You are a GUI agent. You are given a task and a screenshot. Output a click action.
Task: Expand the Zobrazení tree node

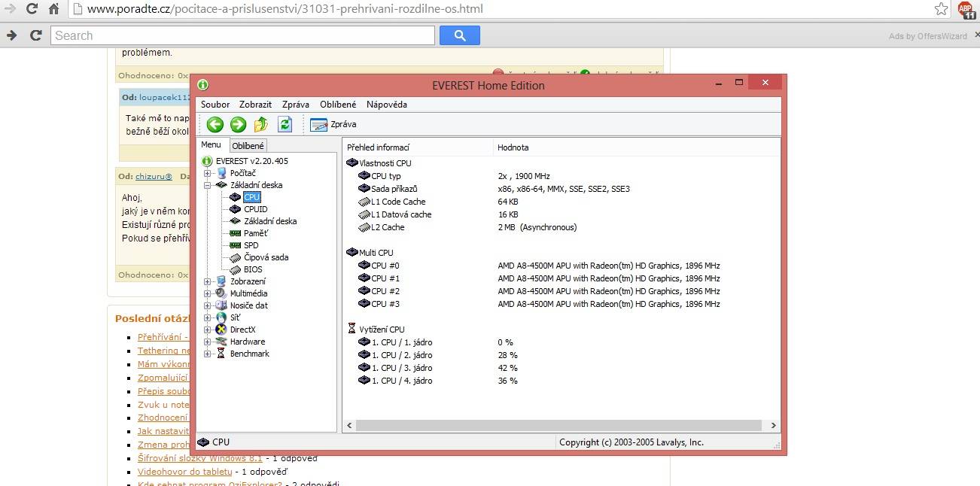(208, 281)
